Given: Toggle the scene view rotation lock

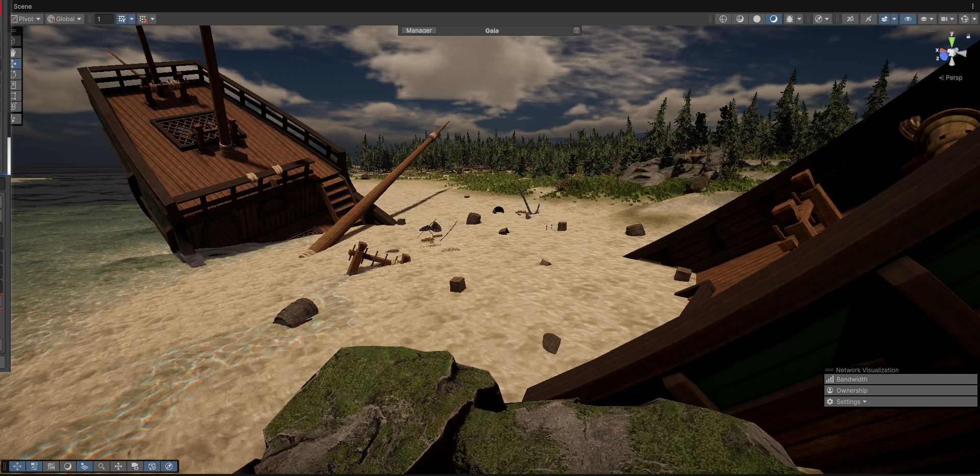Looking at the screenshot, I should (x=968, y=36).
